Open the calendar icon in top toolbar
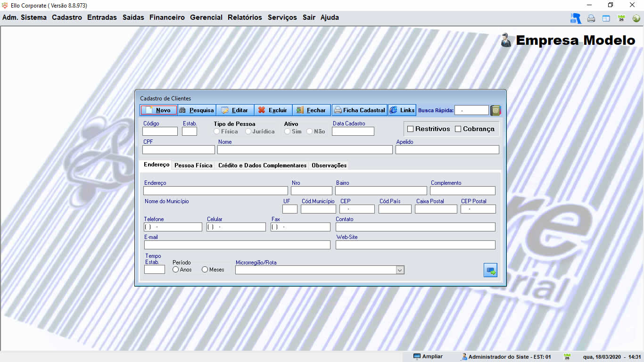This screenshot has height=362, width=644. tap(621, 19)
